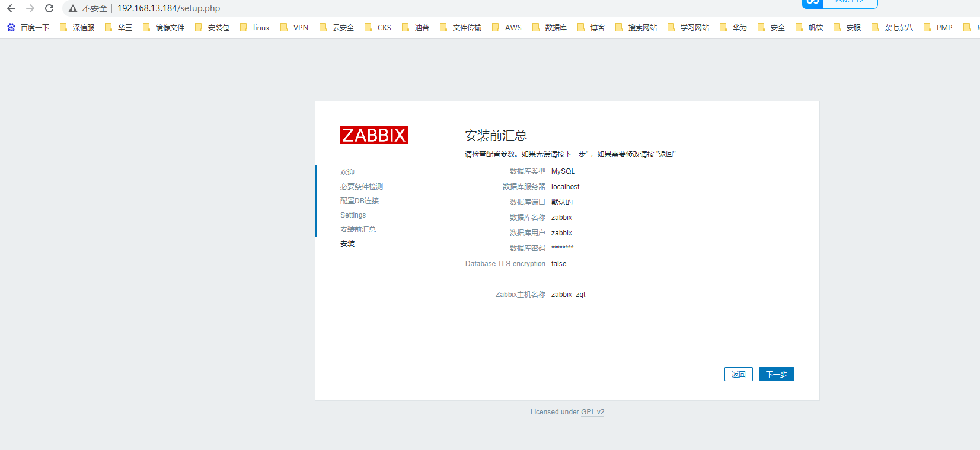
Task: Open the AWS bookmark folder
Action: pos(507,27)
